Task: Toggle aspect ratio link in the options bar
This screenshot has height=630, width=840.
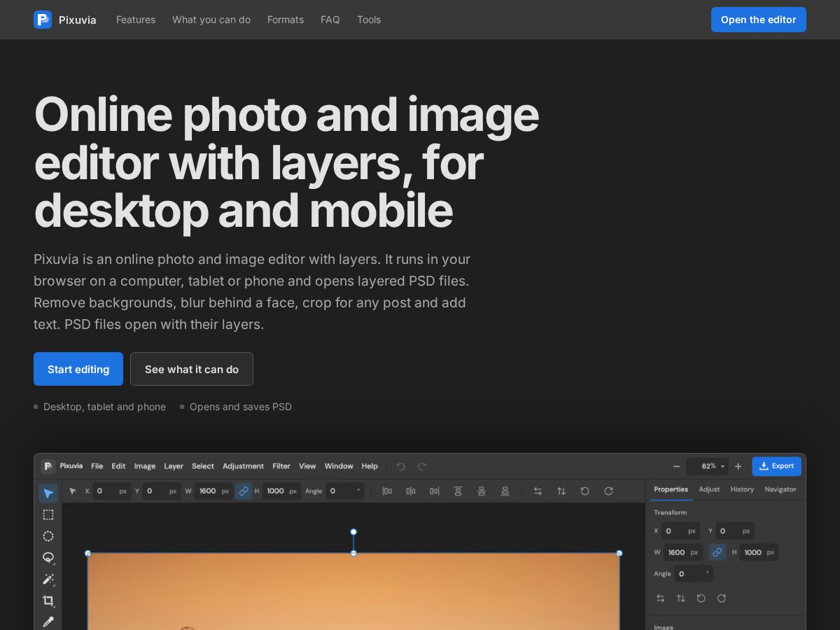Action: [244, 491]
